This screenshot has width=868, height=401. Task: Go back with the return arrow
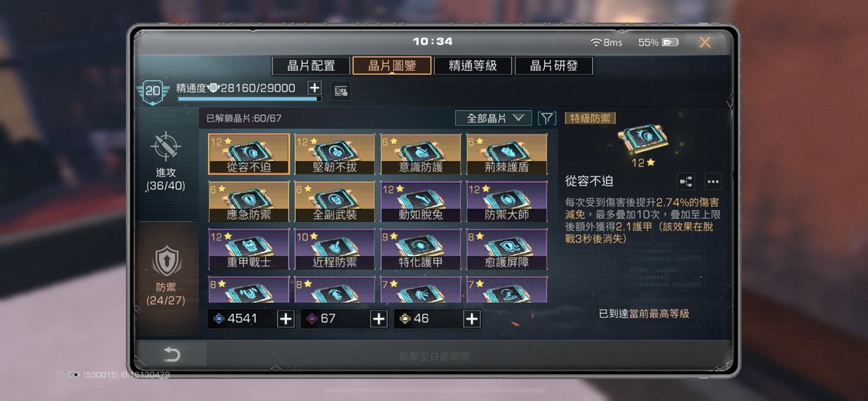(171, 354)
